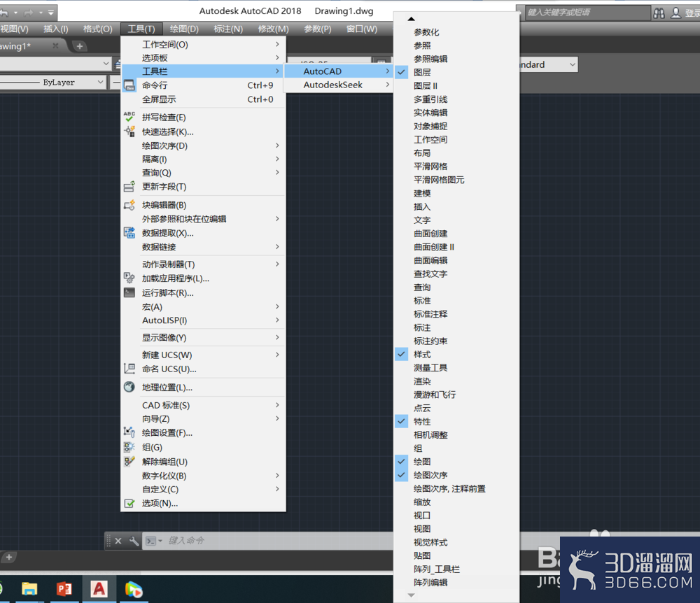Image resolution: width=700 pixels, height=603 pixels.
Task: Click the keyword search input field
Action: click(587, 13)
